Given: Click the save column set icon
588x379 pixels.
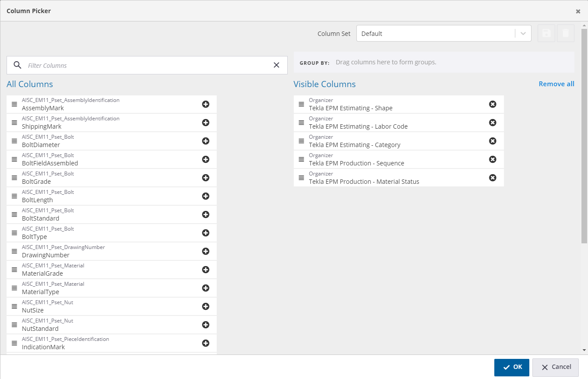Looking at the screenshot, I should 546,33.
